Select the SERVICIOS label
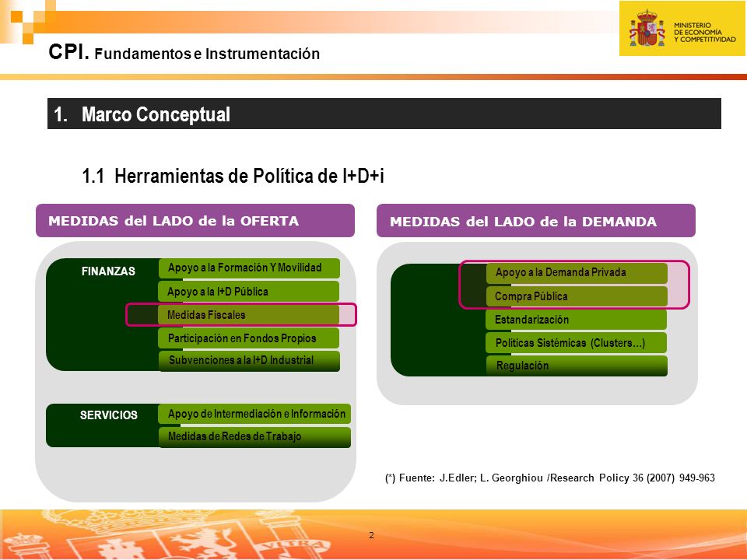The height and width of the screenshot is (560, 747). [109, 415]
